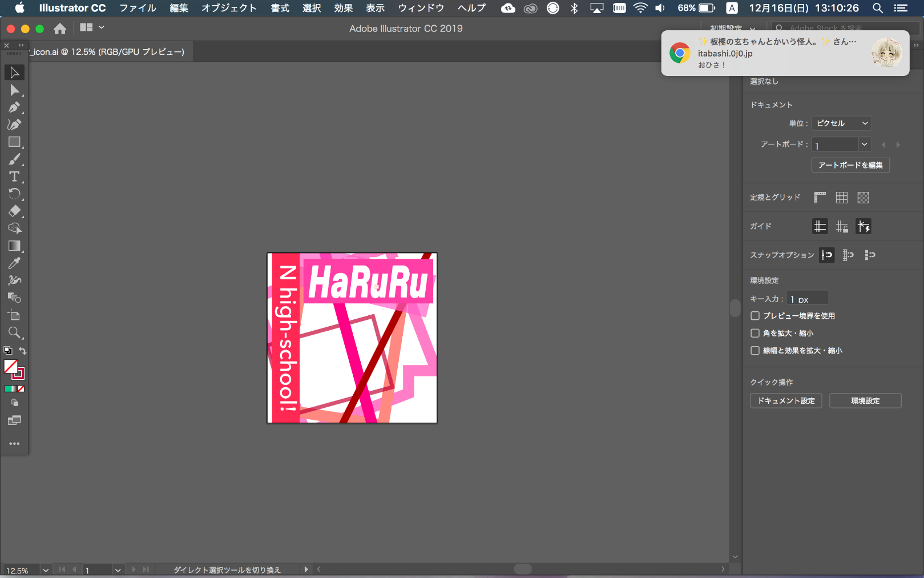
Task: Click the Show Grid icon
Action: [841, 198]
